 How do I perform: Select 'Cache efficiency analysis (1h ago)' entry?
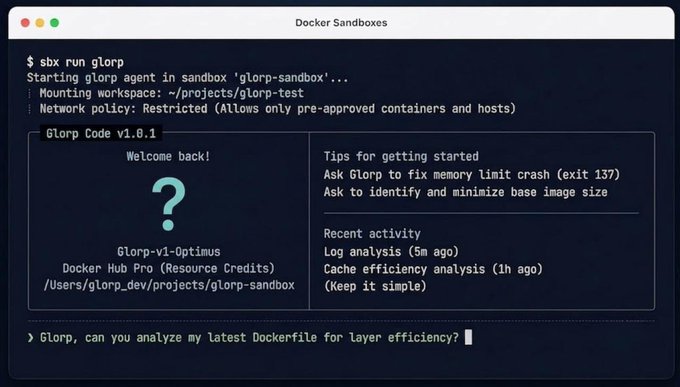433,269
